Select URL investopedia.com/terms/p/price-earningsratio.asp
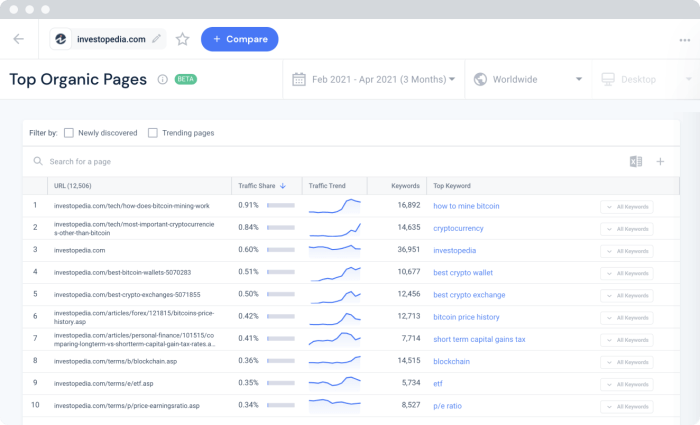 point(127,406)
